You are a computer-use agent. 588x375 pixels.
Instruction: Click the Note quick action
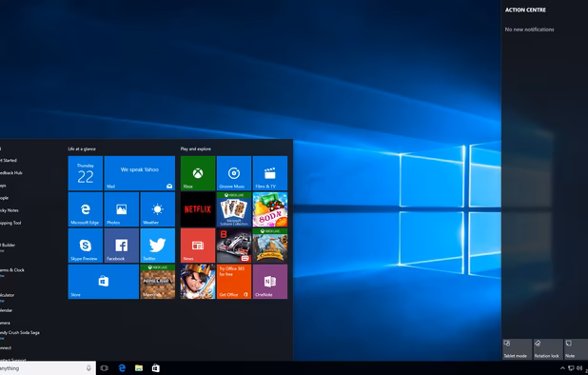pyautogui.click(x=576, y=349)
